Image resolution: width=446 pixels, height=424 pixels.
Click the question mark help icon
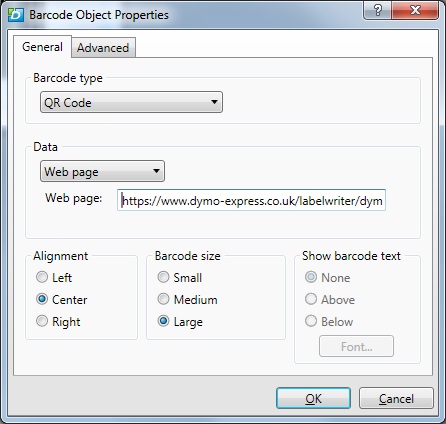pyautogui.click(x=378, y=10)
